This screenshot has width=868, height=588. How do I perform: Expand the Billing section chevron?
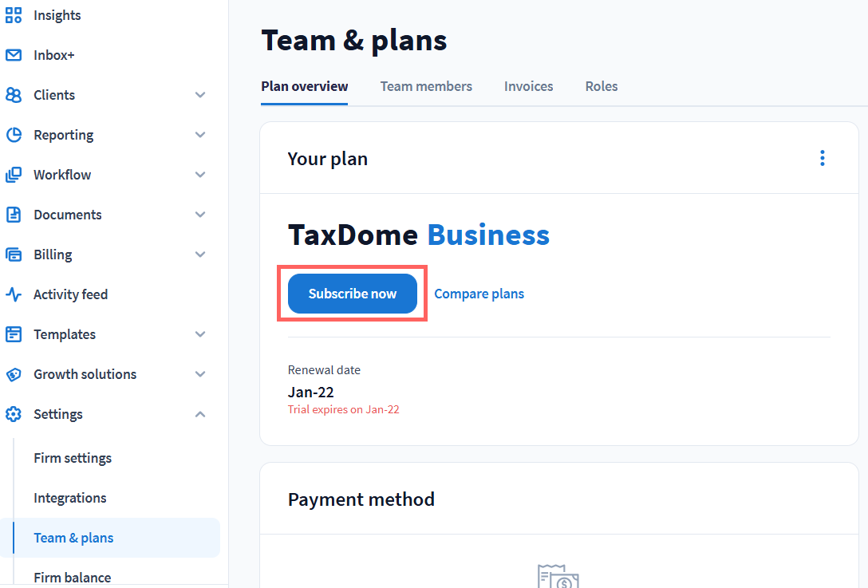200,255
